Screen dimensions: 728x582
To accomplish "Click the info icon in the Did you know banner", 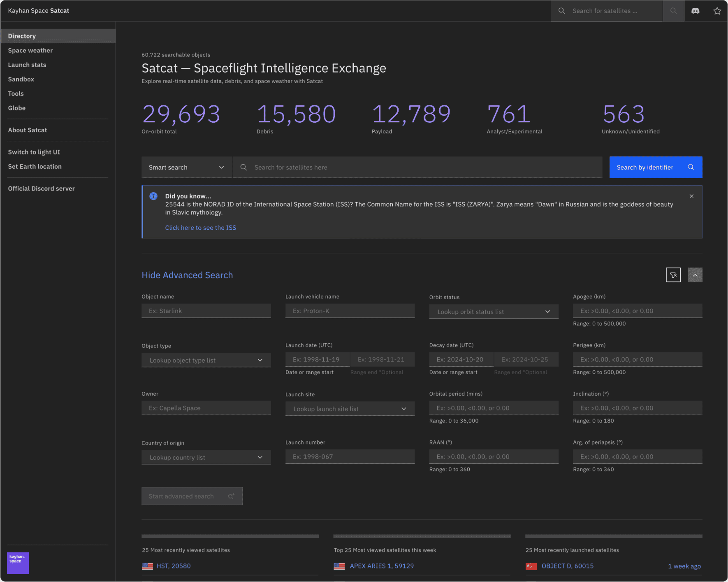I will 153,196.
